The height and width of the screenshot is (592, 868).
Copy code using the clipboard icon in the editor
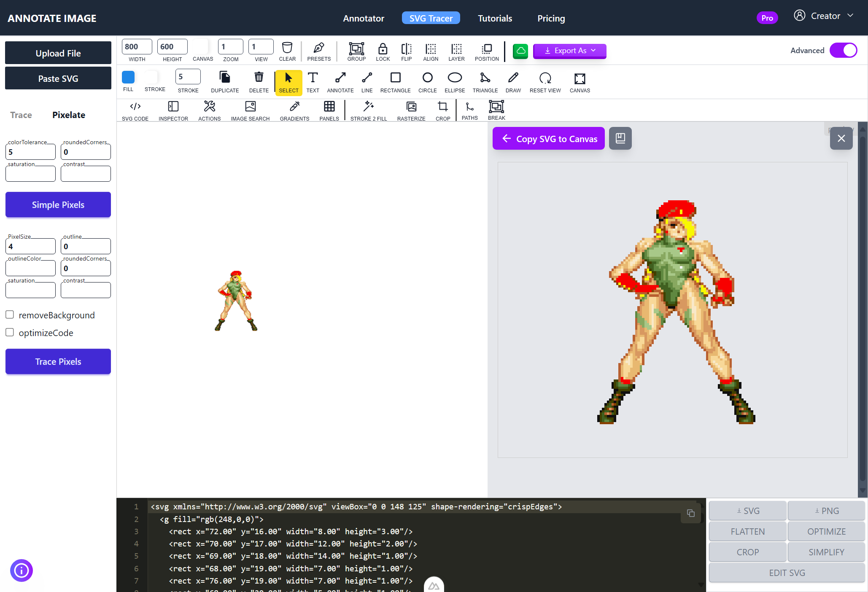coord(690,513)
